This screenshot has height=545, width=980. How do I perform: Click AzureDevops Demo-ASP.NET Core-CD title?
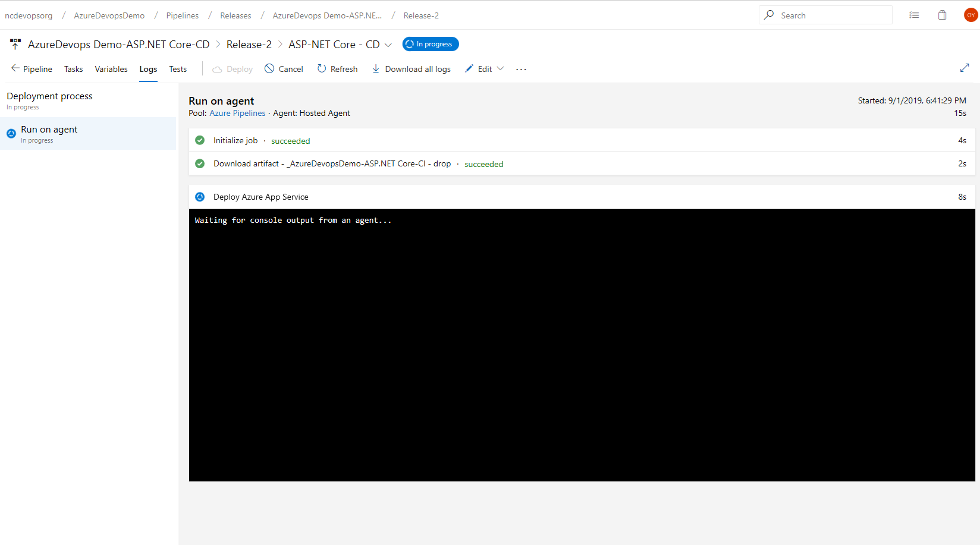(119, 45)
